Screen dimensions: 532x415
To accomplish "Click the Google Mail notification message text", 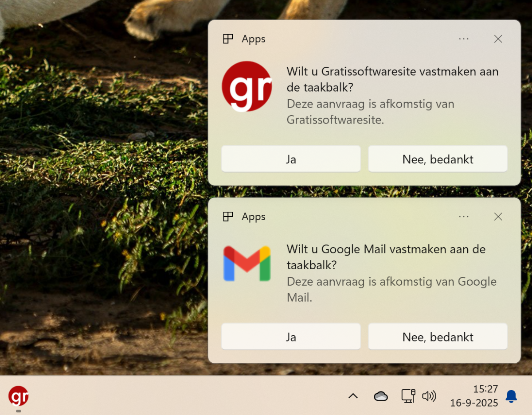I will point(386,257).
